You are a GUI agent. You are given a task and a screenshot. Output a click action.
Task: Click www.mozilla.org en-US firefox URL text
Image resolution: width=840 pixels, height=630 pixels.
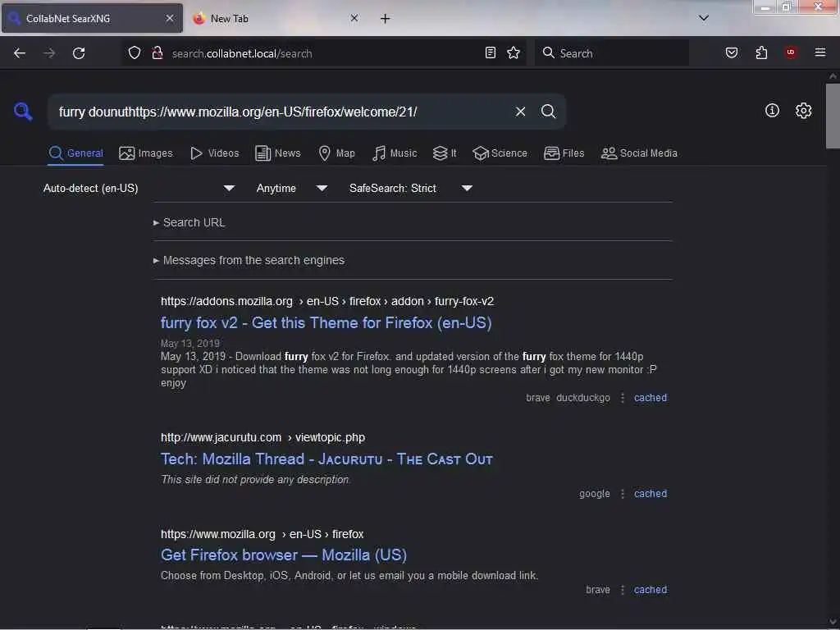[262, 534]
